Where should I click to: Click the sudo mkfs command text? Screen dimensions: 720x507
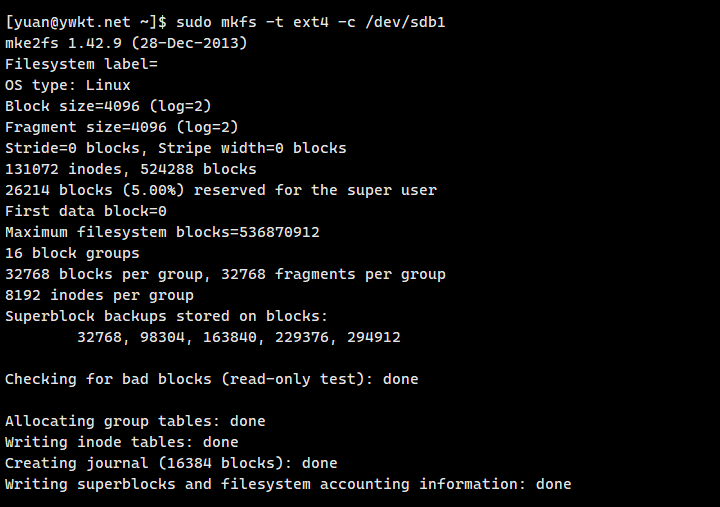(x=311, y=22)
